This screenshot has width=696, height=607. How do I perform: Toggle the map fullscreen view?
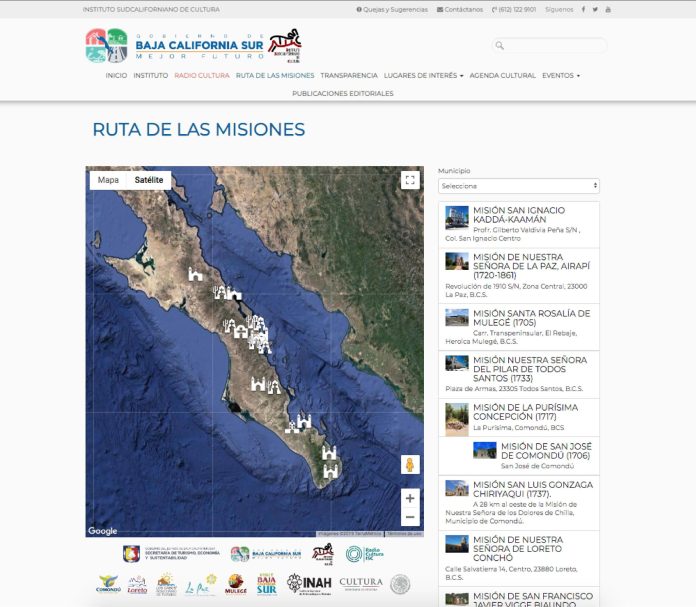point(409,180)
